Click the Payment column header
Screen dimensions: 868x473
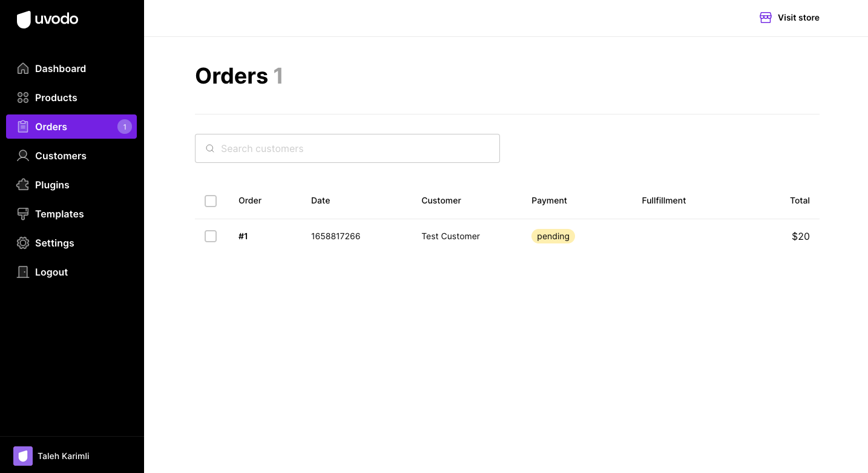550,200
